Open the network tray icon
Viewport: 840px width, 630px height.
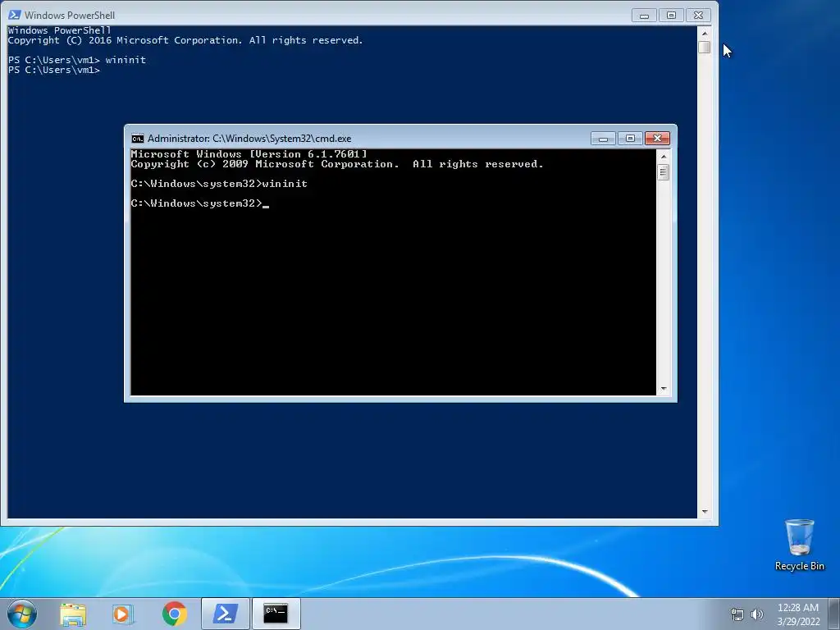(737, 614)
